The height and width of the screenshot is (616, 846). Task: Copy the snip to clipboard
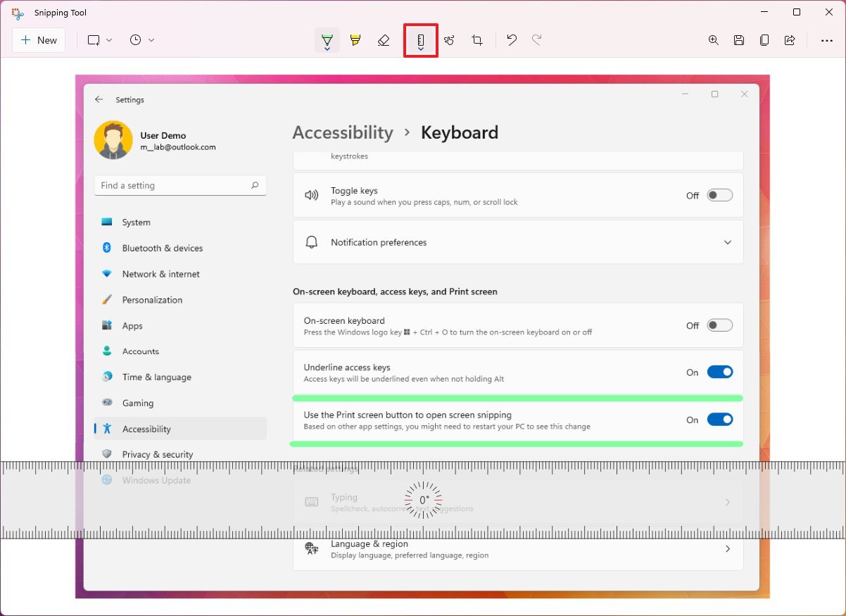pos(764,40)
